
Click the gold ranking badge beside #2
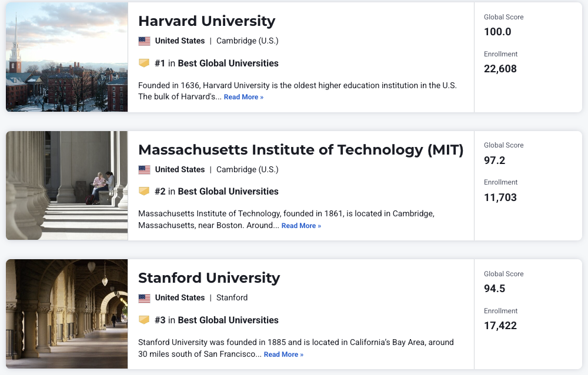144,191
